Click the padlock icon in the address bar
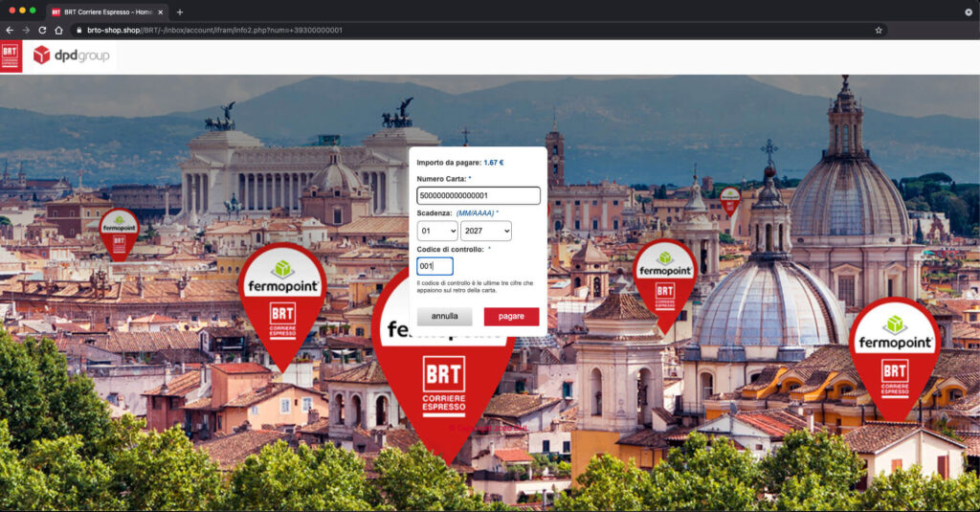The width and height of the screenshot is (980, 512). 78,31
